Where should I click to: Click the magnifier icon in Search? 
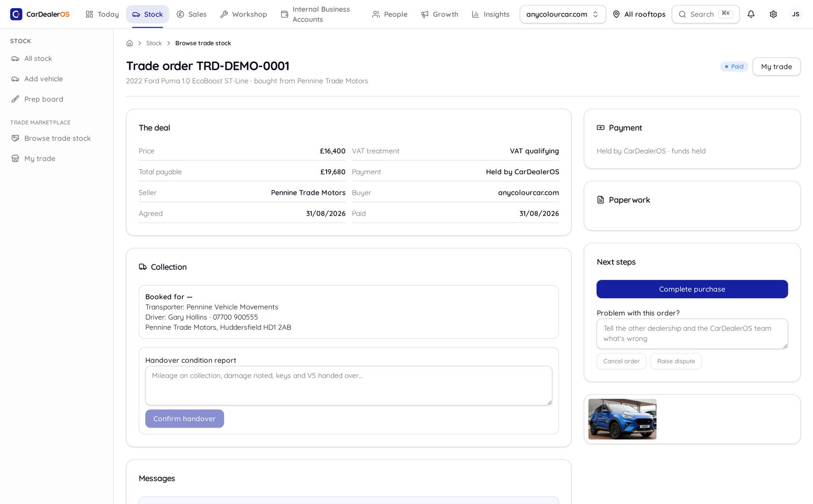tap(682, 14)
